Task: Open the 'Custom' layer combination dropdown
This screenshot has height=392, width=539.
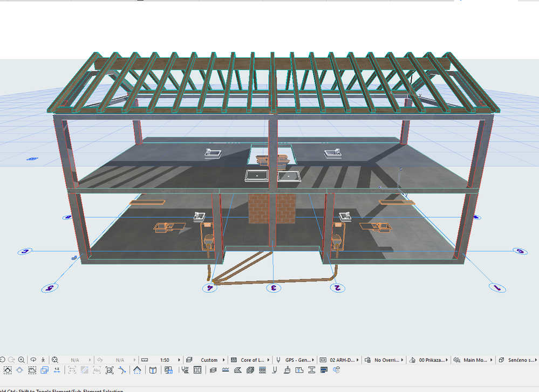Action: tap(210, 360)
